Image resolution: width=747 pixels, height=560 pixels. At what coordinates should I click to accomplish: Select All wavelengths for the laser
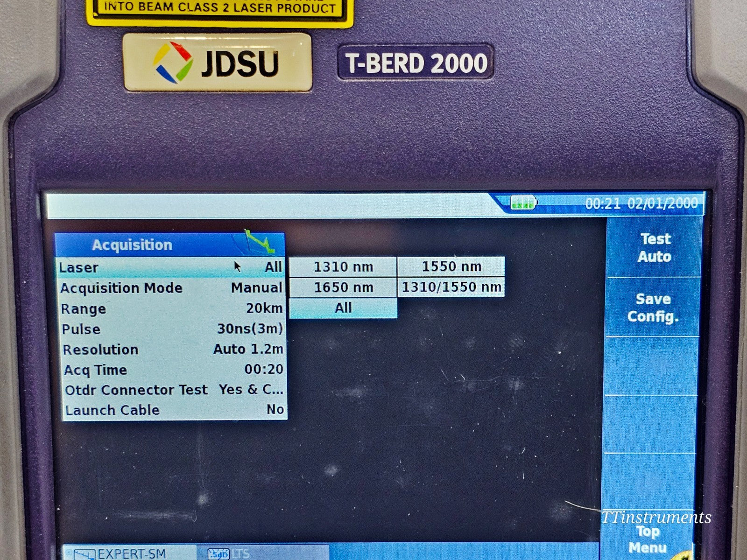coord(343,307)
